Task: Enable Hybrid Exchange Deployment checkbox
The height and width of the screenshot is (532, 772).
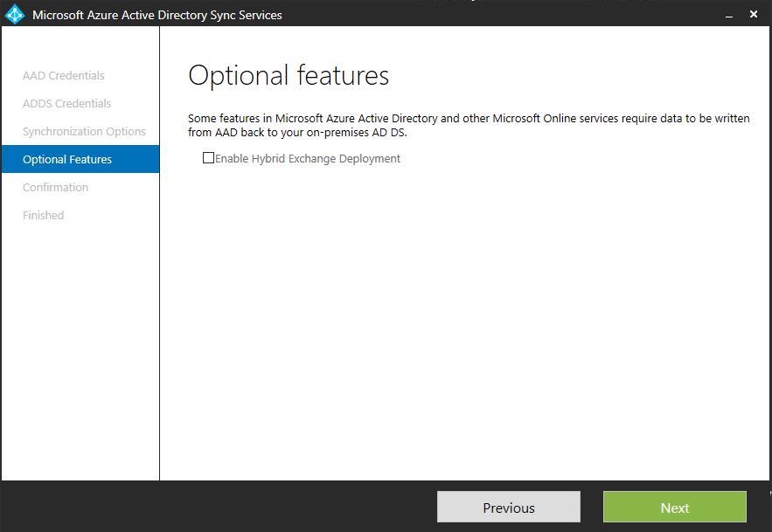Action: point(208,158)
